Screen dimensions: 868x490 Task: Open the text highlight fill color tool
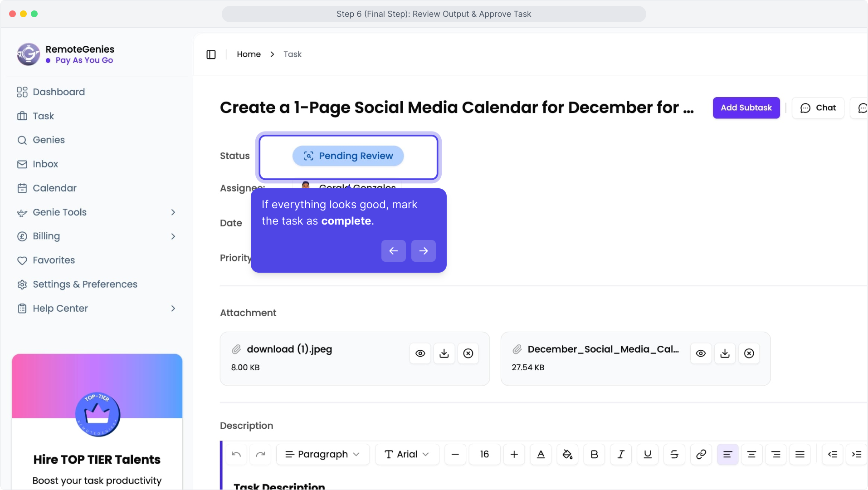pyautogui.click(x=567, y=454)
